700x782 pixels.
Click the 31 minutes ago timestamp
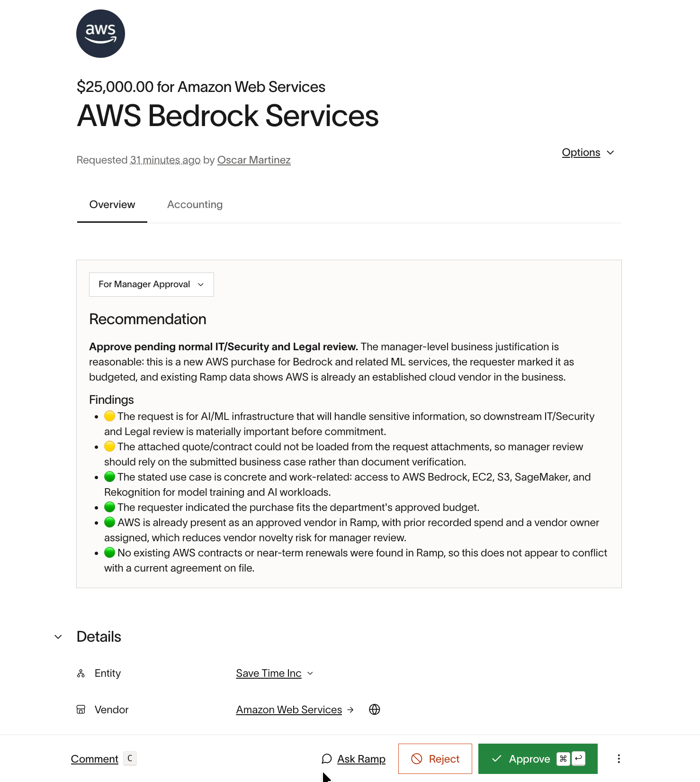pos(165,160)
